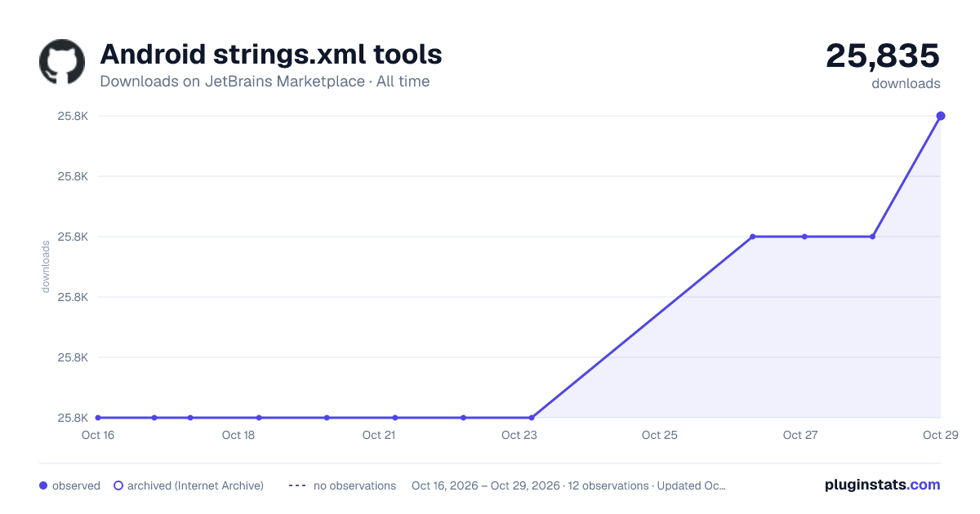Click the 25,835 total downloads figure
Image resolution: width=980 pixels, height=514 pixels.
[x=883, y=55]
